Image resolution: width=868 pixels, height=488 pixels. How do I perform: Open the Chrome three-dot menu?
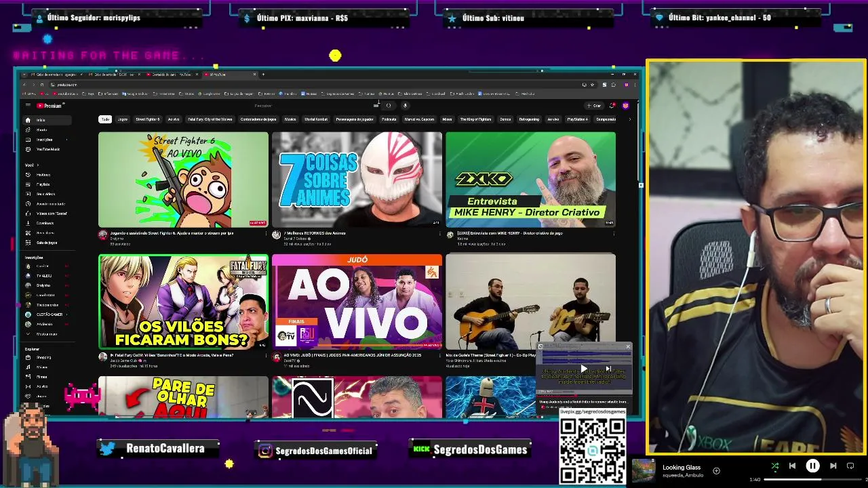634,85
